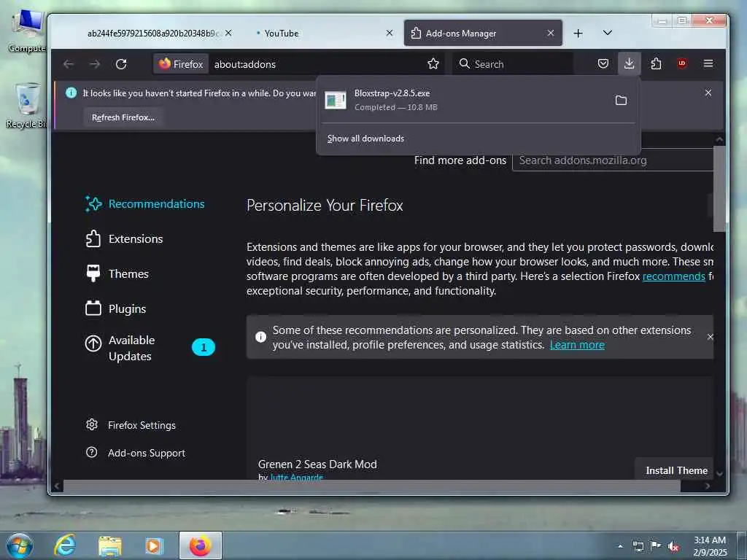Open a new tab with the plus button
Image resolution: width=747 pixels, height=560 pixels.
point(578,33)
